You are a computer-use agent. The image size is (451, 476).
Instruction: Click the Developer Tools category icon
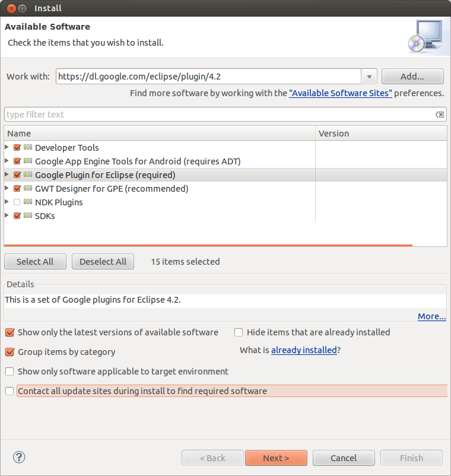(x=28, y=147)
